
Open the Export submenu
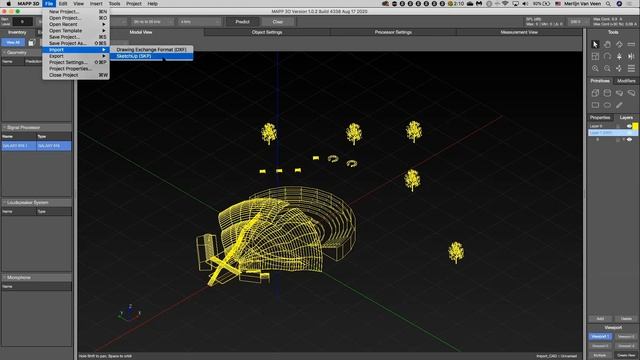(76, 56)
